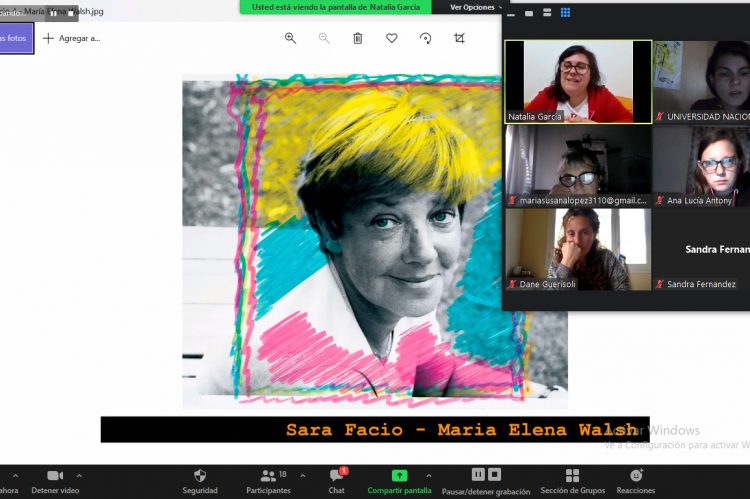Image resolution: width=750 pixels, height=499 pixels.
Task: Select the crop tool icon
Action: (x=459, y=38)
